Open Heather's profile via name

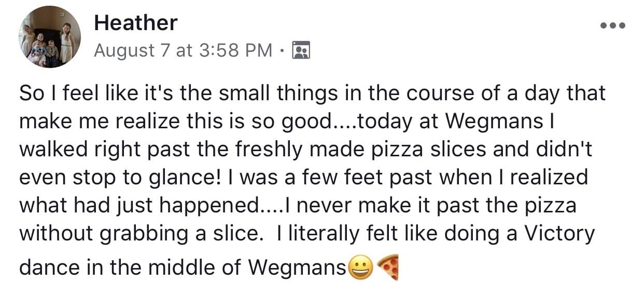pyautogui.click(x=136, y=23)
